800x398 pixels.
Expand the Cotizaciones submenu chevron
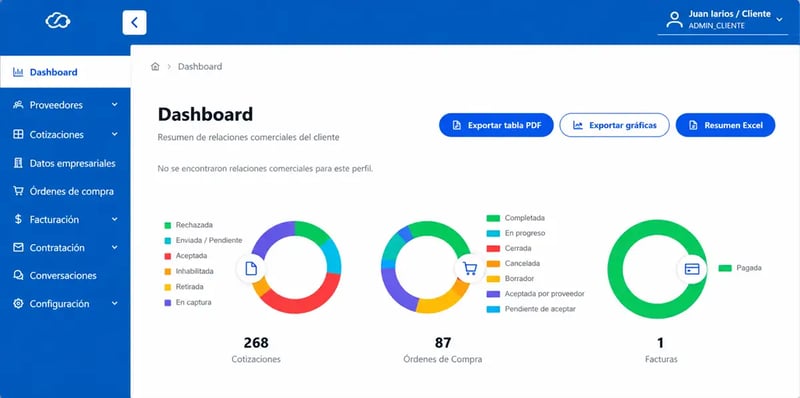click(x=115, y=134)
